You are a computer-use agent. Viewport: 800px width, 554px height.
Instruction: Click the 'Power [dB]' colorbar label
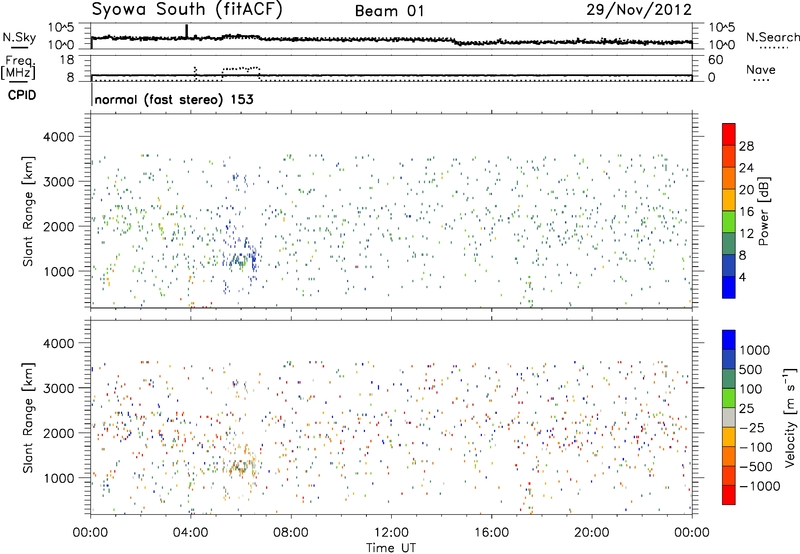[763, 211]
